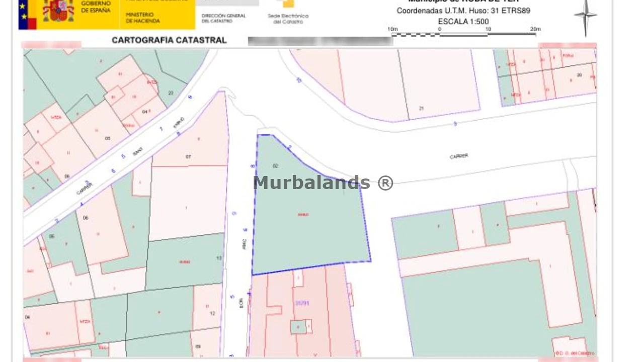This screenshot has width=644, height=362.
Task: Click the north compass star icon
Action: click(585, 16)
